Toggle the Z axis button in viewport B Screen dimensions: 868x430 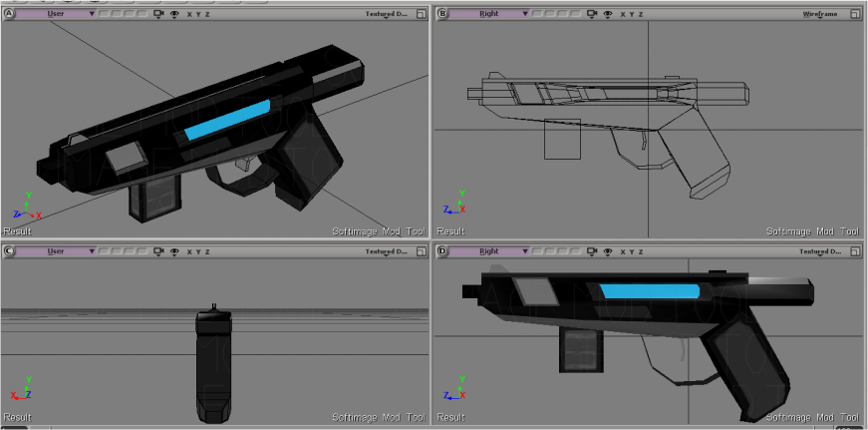click(x=641, y=14)
